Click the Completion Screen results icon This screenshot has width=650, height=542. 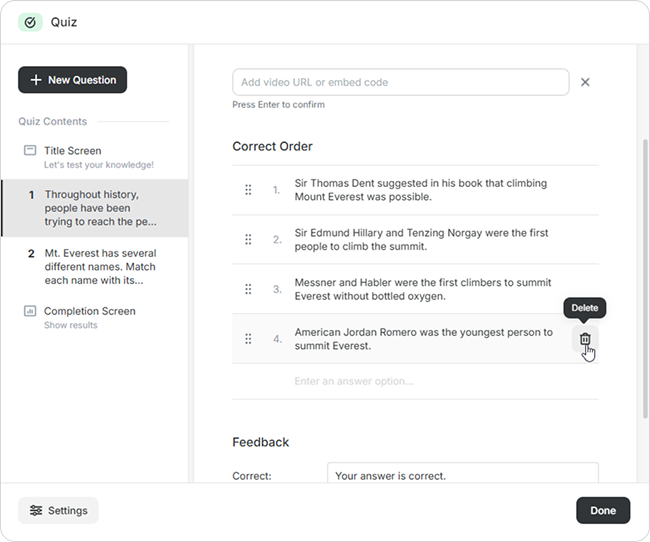[30, 311]
